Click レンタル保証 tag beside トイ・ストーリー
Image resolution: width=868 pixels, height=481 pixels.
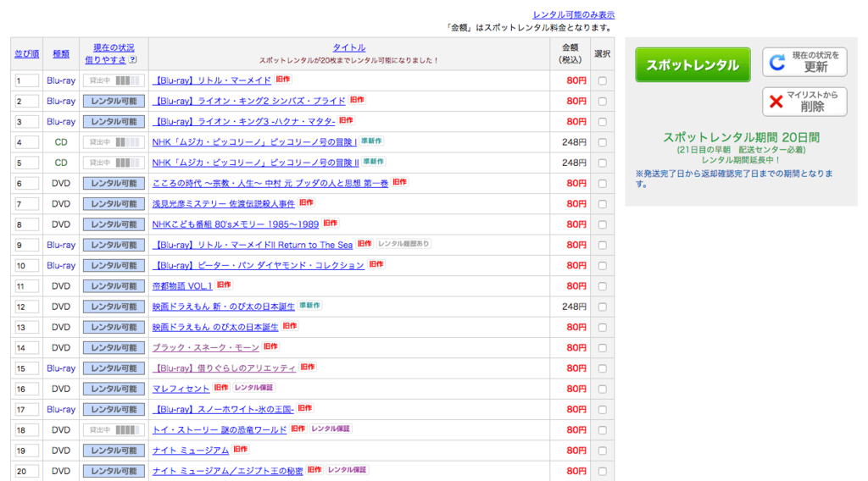pyautogui.click(x=331, y=428)
